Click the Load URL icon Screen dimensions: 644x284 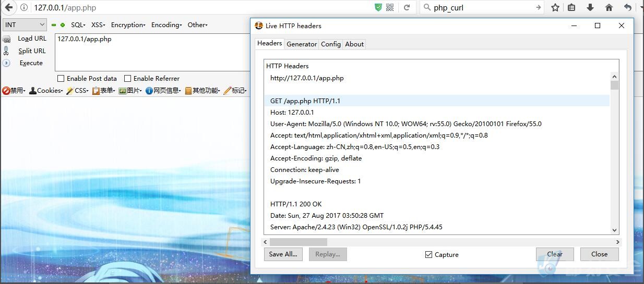tap(7, 39)
